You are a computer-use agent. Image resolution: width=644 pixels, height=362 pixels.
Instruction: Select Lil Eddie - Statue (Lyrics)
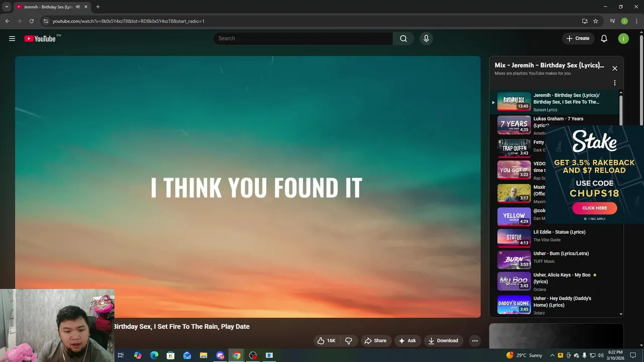tap(559, 232)
